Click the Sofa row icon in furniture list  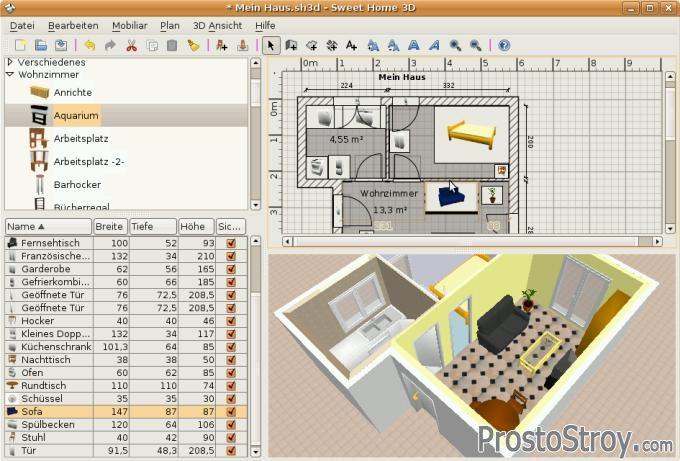12,412
